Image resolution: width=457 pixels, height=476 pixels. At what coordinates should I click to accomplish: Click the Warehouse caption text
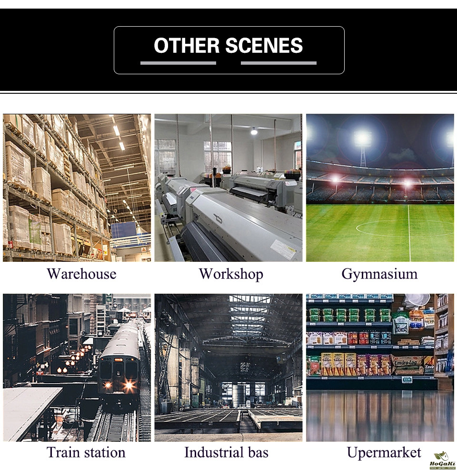pos(81,274)
